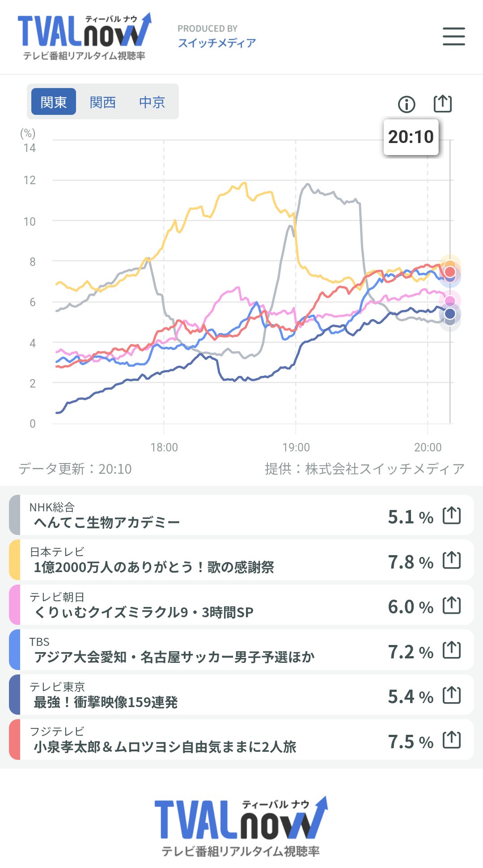Share the テレビ朝日 rating row

452,605
